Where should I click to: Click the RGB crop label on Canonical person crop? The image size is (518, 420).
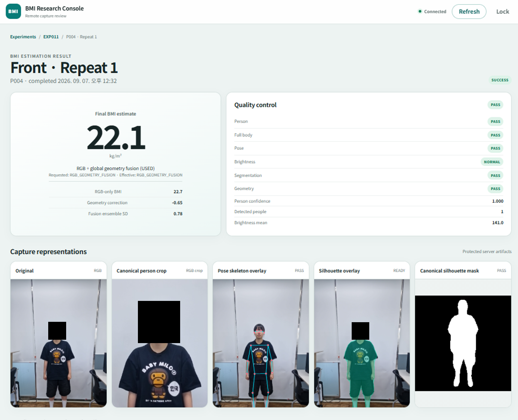(194, 271)
